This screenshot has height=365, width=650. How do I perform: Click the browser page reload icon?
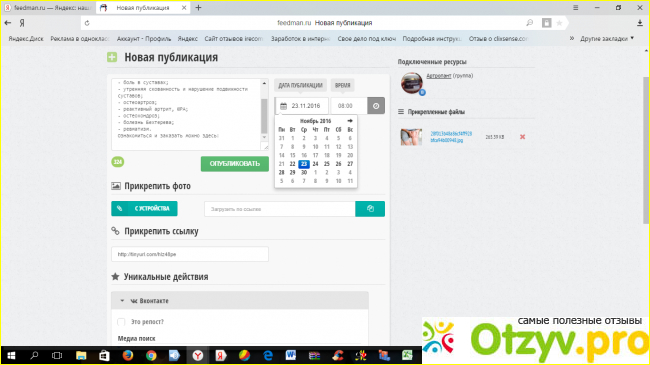87,23
